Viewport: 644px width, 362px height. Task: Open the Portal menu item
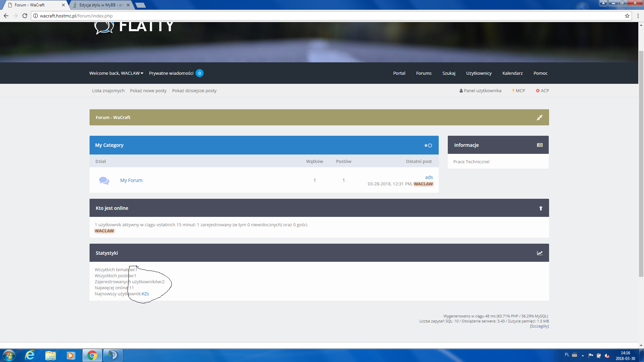coord(399,73)
